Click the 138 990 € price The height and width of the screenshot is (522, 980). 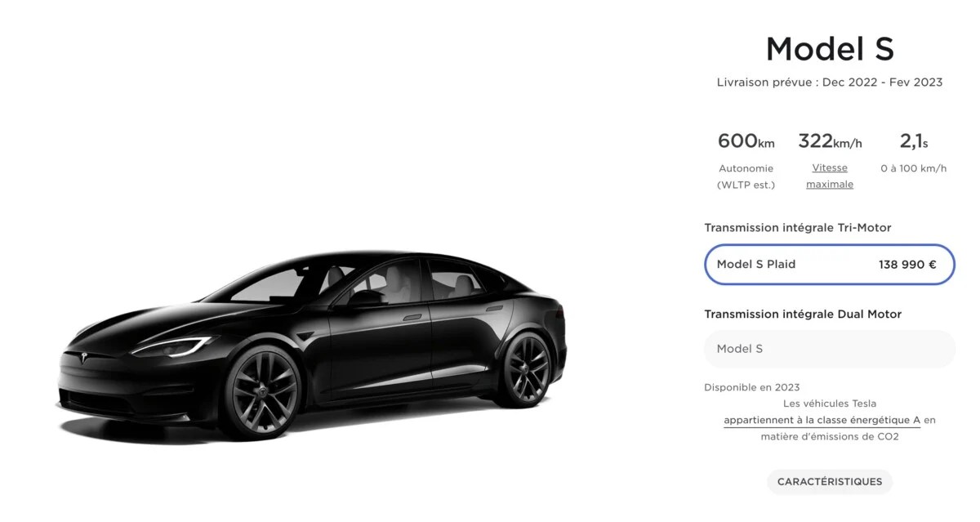click(907, 265)
